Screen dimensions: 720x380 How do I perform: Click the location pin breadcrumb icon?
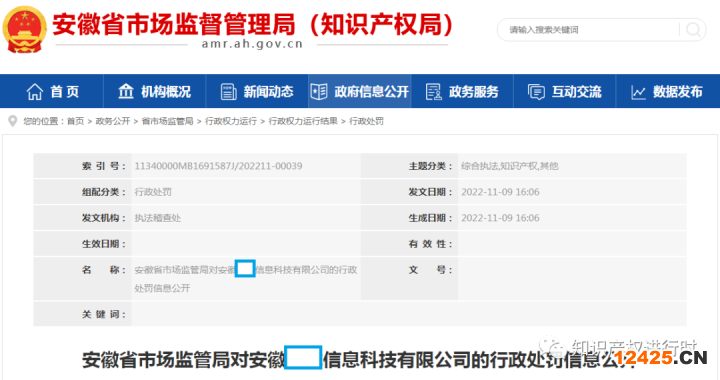13,121
